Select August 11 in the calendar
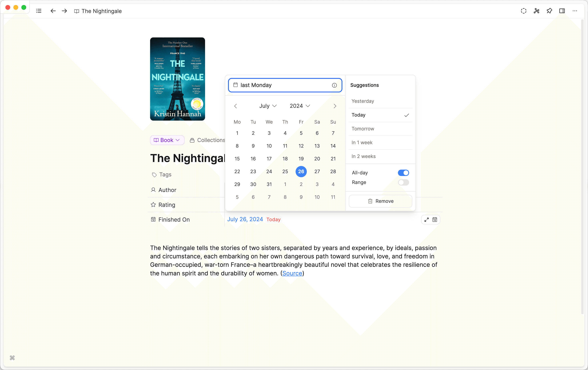 pos(333,197)
